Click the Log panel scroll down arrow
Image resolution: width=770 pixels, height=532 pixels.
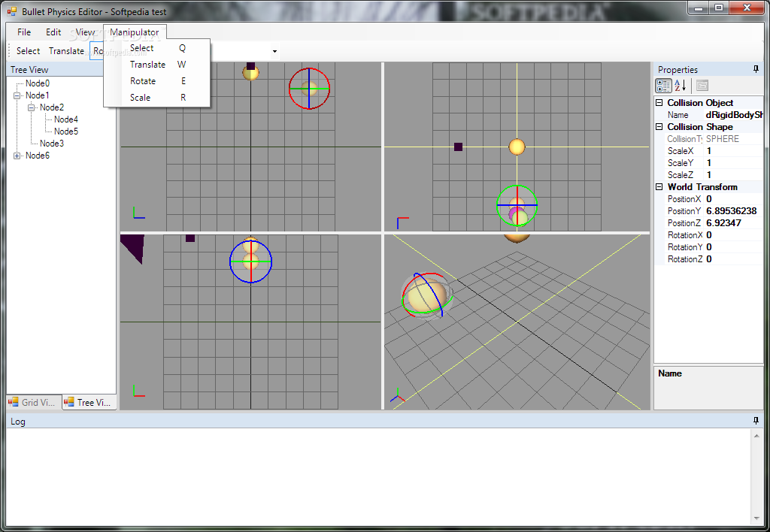coord(756,518)
